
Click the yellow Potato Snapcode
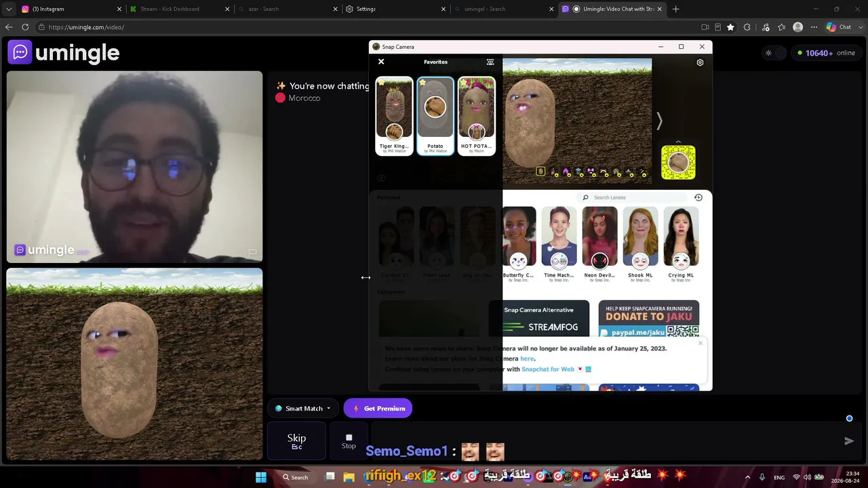(x=678, y=163)
